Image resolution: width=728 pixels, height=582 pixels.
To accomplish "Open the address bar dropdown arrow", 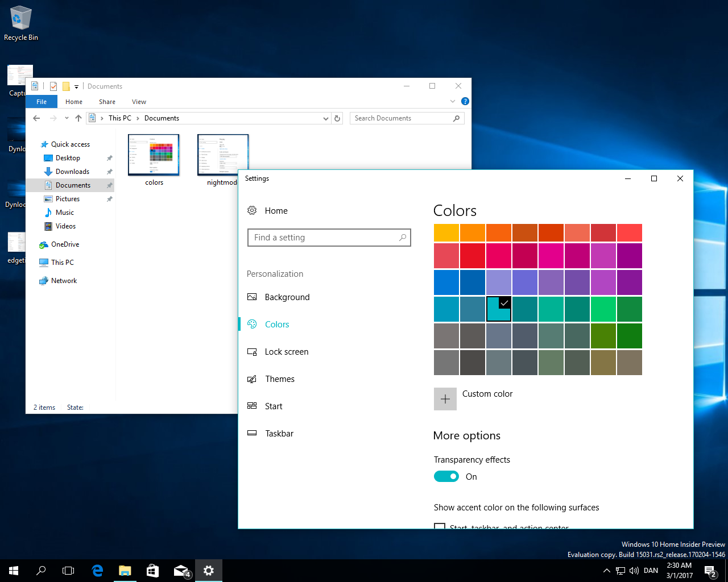I will 325,118.
